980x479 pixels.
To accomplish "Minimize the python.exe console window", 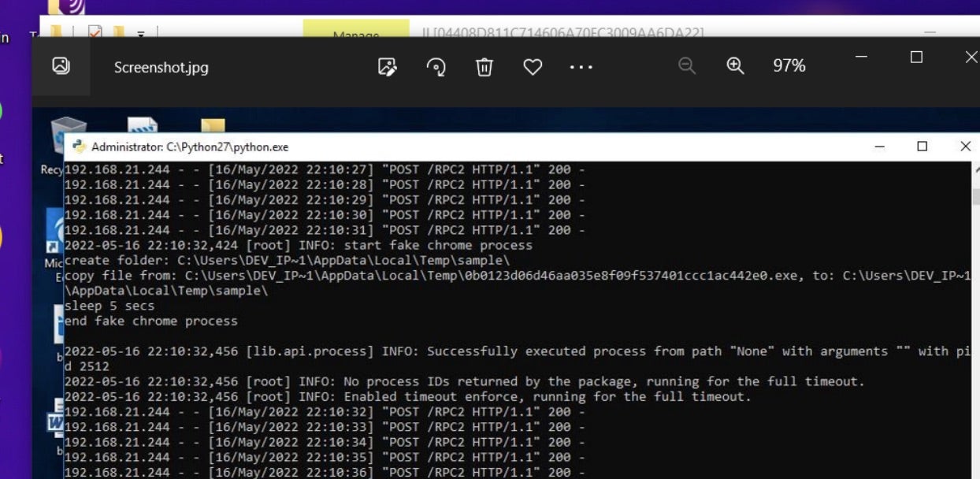I will click(x=880, y=147).
